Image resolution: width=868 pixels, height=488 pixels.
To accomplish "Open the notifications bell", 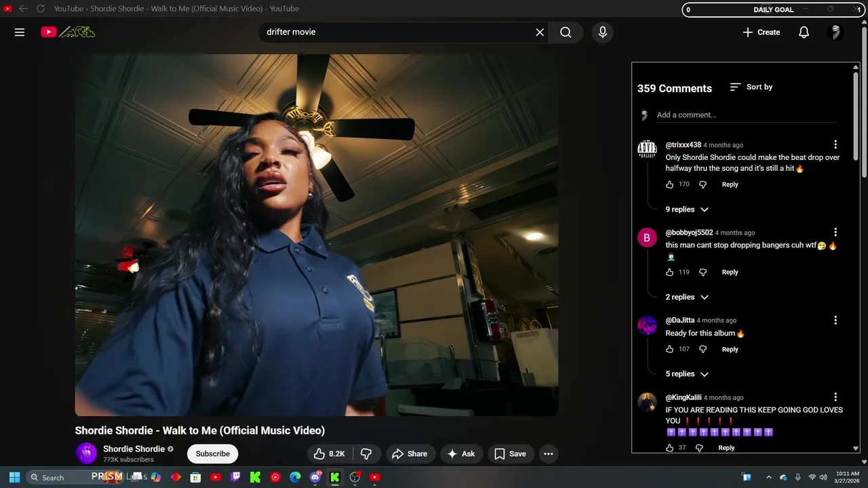I will (x=804, y=32).
